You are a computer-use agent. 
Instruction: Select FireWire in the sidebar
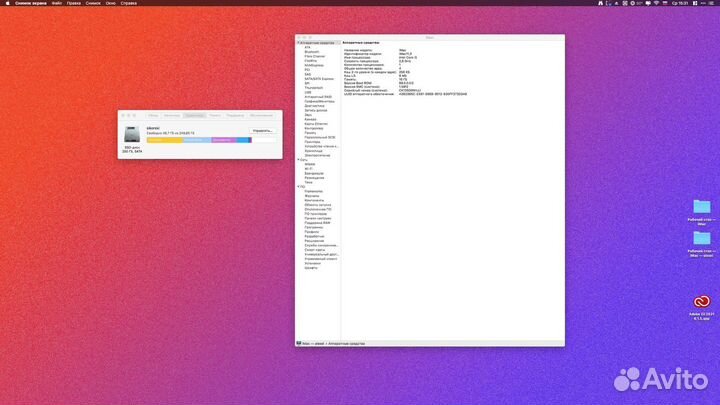click(310, 61)
